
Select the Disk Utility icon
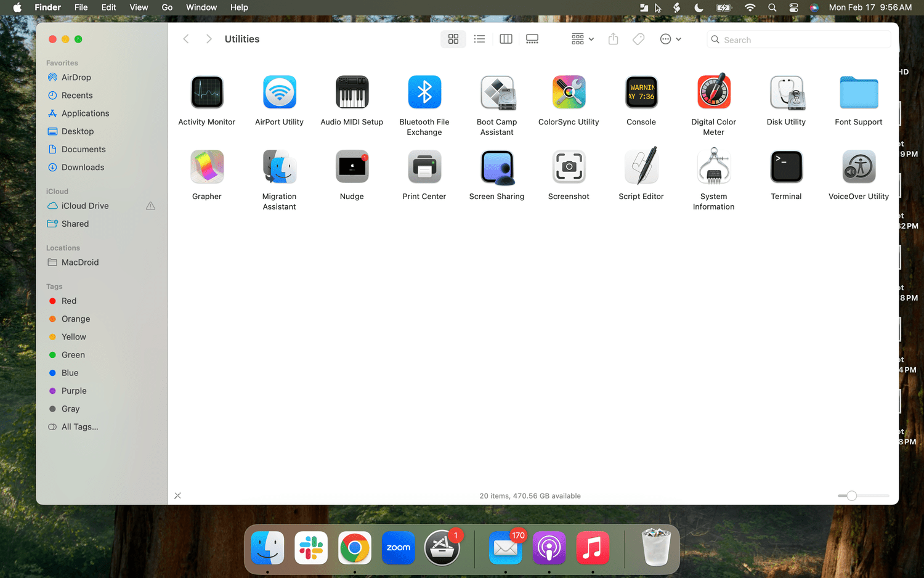[786, 92]
